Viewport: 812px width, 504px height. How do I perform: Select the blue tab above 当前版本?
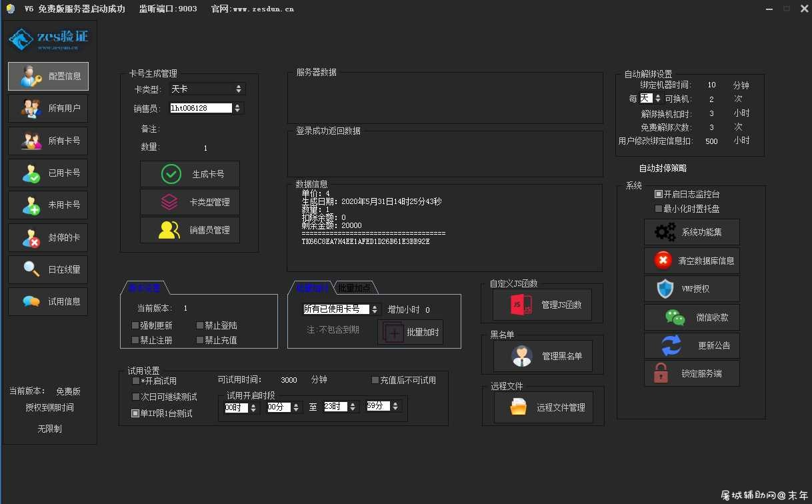point(145,288)
